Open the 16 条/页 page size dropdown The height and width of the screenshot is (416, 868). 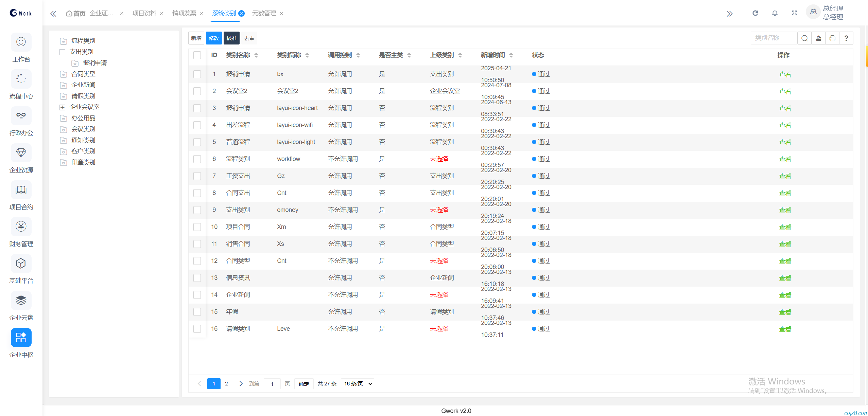click(x=358, y=384)
